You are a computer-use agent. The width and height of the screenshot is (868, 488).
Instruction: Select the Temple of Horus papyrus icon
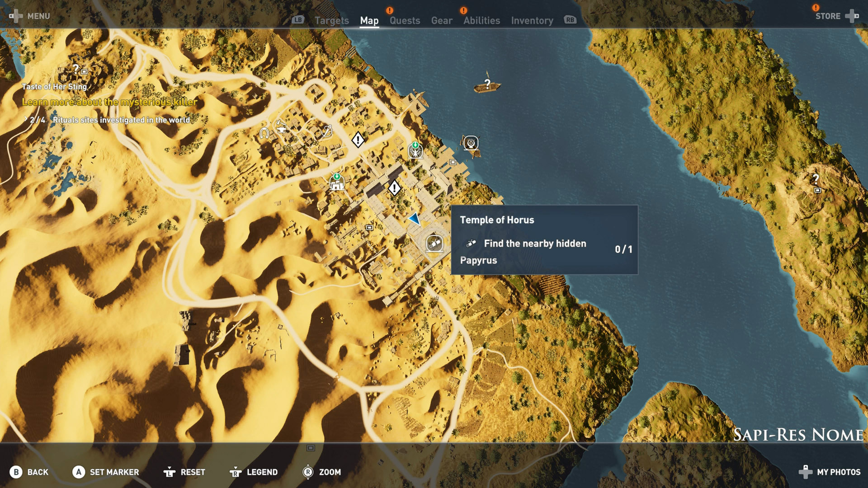434,243
